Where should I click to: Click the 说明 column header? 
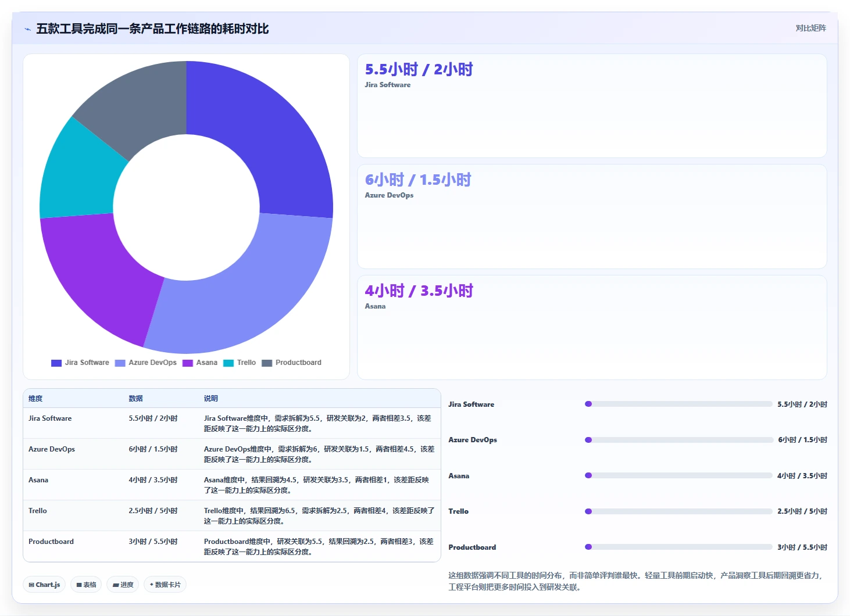[210, 399]
